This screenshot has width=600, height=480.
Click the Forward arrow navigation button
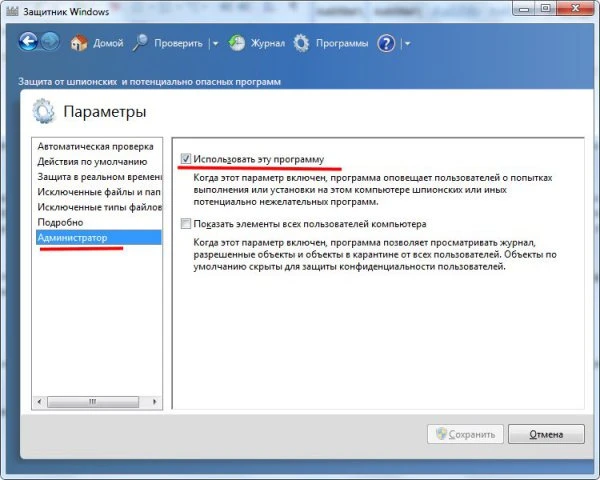[x=51, y=43]
